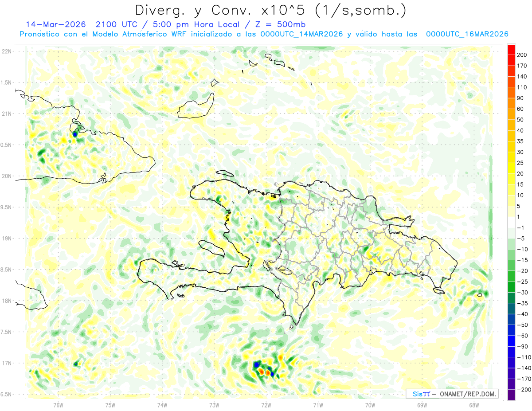Select the bottom purple segment of the colorbar
Image resolution: width=532 pixels, height=411 pixels.
511,395
